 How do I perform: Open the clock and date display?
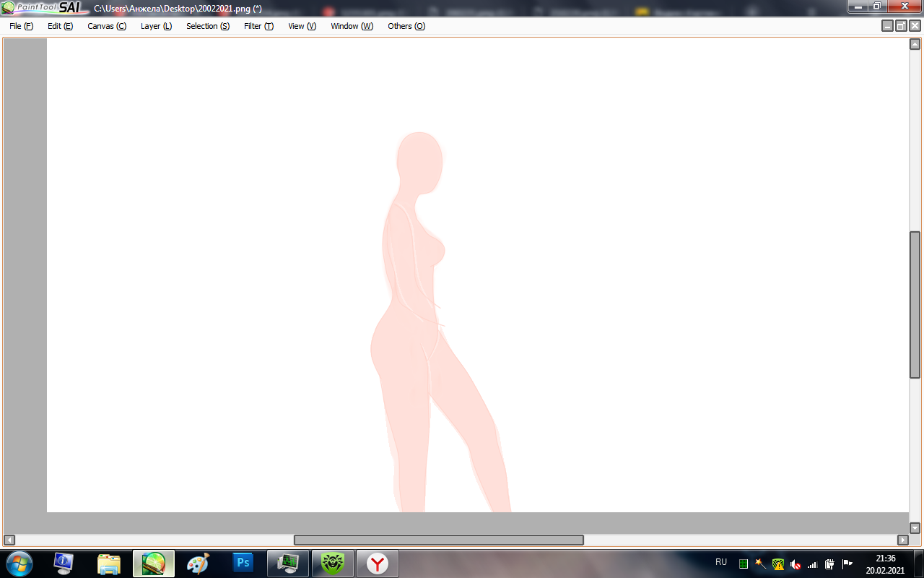[885, 564]
